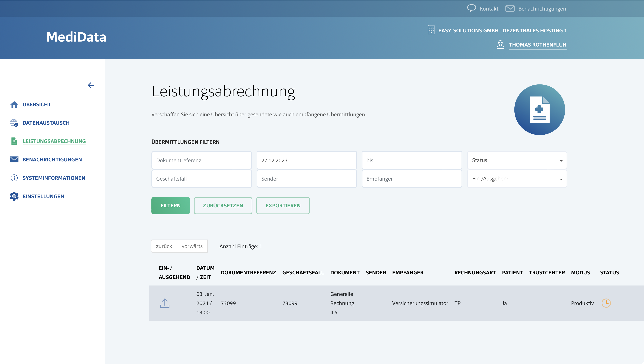Click the Kontakt speech bubble icon
The height and width of the screenshot is (364, 644).
click(x=471, y=8)
